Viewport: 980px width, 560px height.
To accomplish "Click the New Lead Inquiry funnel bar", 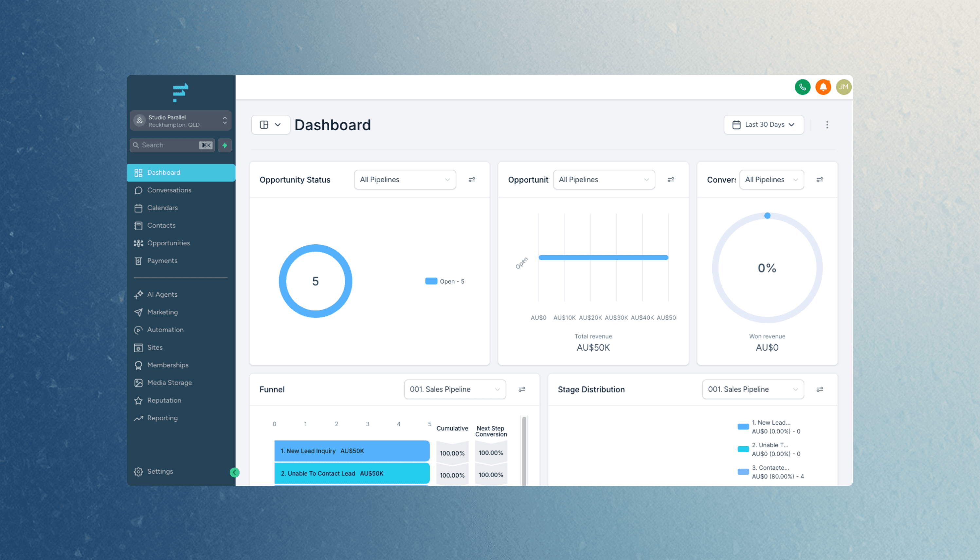I will [352, 451].
